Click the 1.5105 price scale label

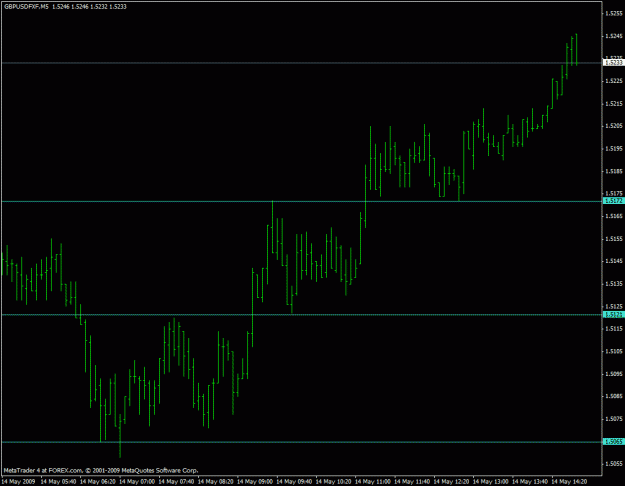614,352
